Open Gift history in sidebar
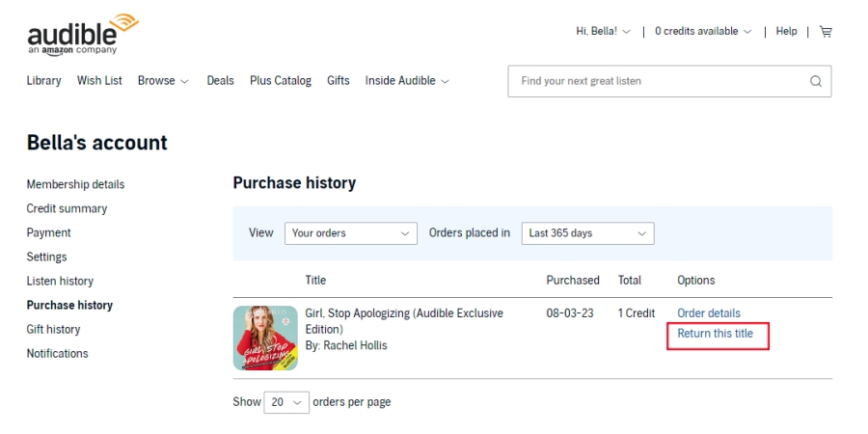Image resolution: width=868 pixels, height=434 pixels. click(x=53, y=330)
